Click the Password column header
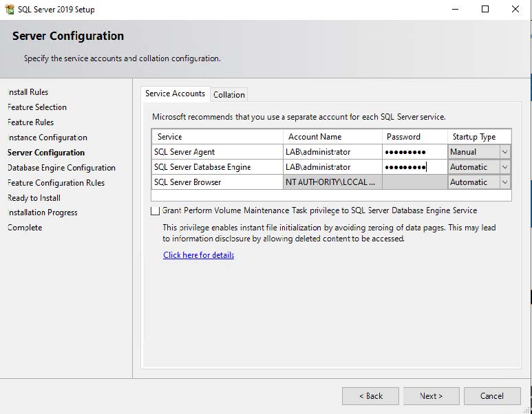The width and height of the screenshot is (532, 414). 414,137
